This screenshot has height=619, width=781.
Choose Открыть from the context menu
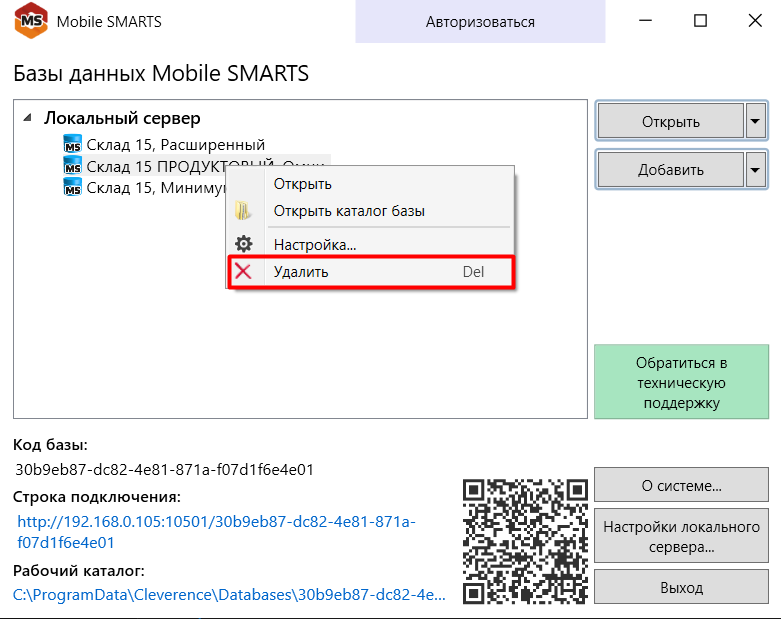(303, 184)
